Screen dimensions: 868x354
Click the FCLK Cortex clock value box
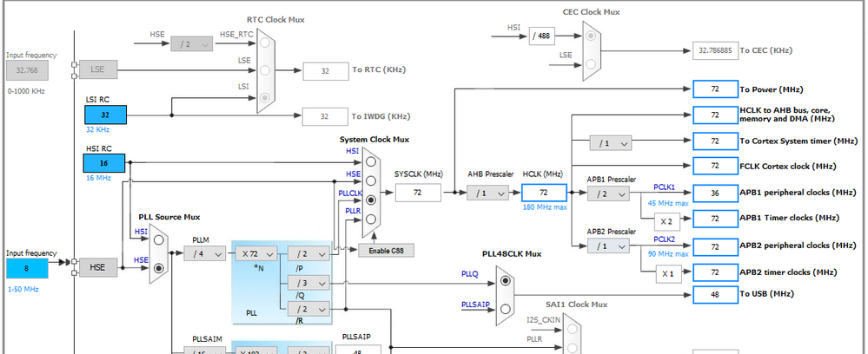click(x=715, y=166)
